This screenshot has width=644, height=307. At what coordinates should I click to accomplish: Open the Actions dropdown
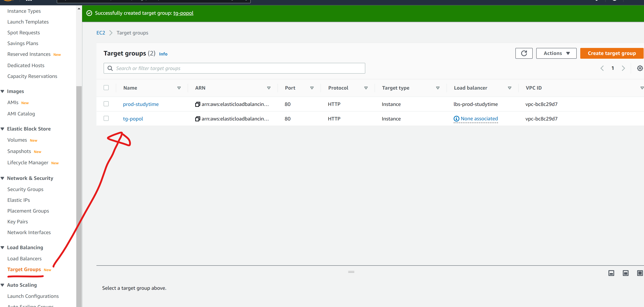tap(556, 53)
